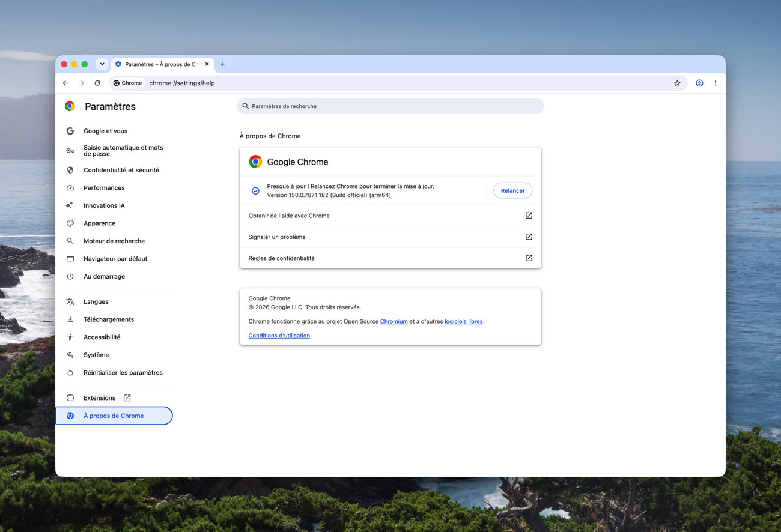The width and height of the screenshot is (781, 532).
Task: Follow the Chromium link
Action: [394, 321]
